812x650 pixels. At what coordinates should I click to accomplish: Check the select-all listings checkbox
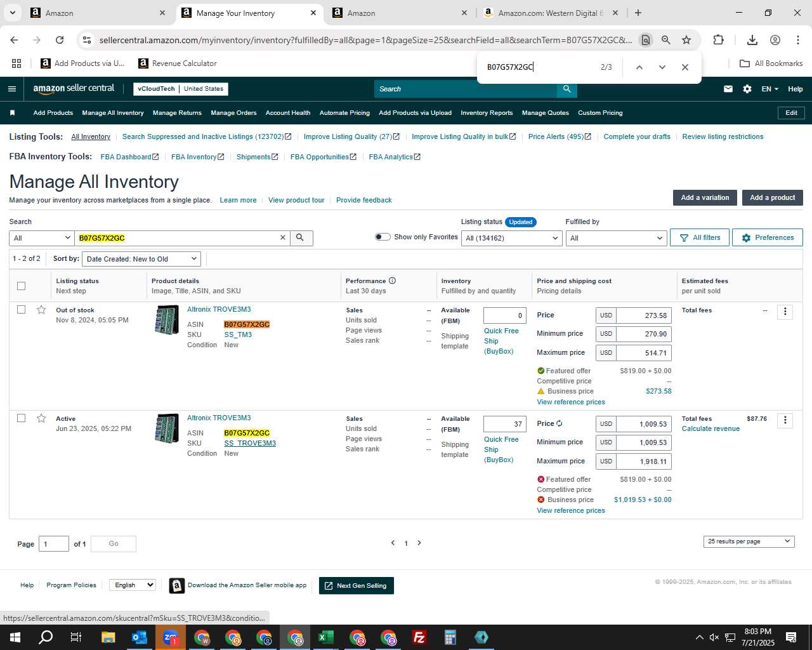click(21, 286)
